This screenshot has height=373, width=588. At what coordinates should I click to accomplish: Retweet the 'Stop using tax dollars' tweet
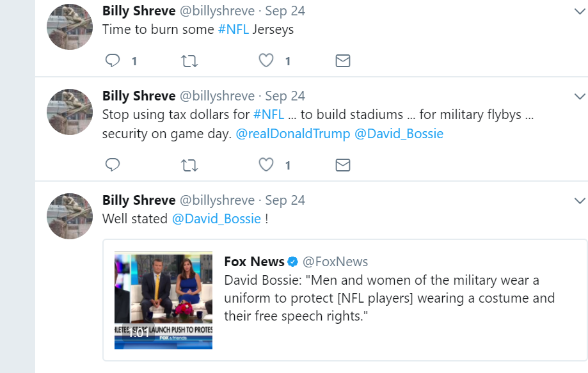189,165
